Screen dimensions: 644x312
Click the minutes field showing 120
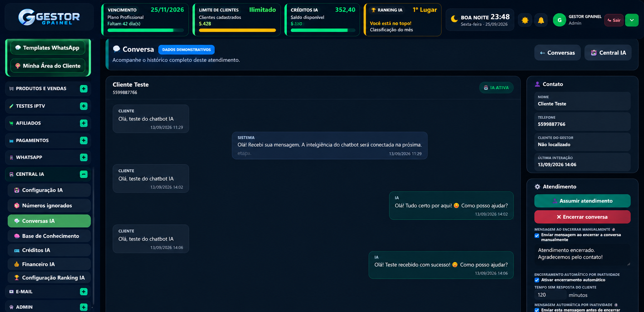tap(550, 295)
